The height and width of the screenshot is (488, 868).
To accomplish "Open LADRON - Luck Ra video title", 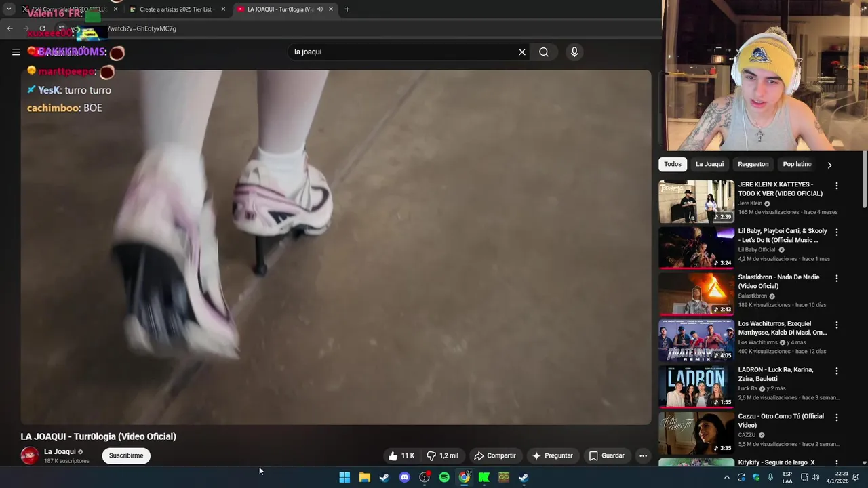I will point(775,374).
